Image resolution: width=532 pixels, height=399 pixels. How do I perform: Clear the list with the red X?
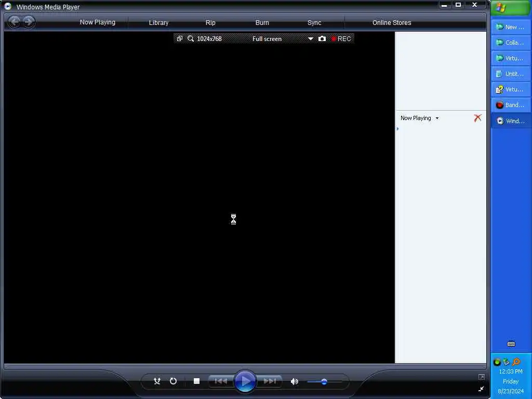(478, 118)
